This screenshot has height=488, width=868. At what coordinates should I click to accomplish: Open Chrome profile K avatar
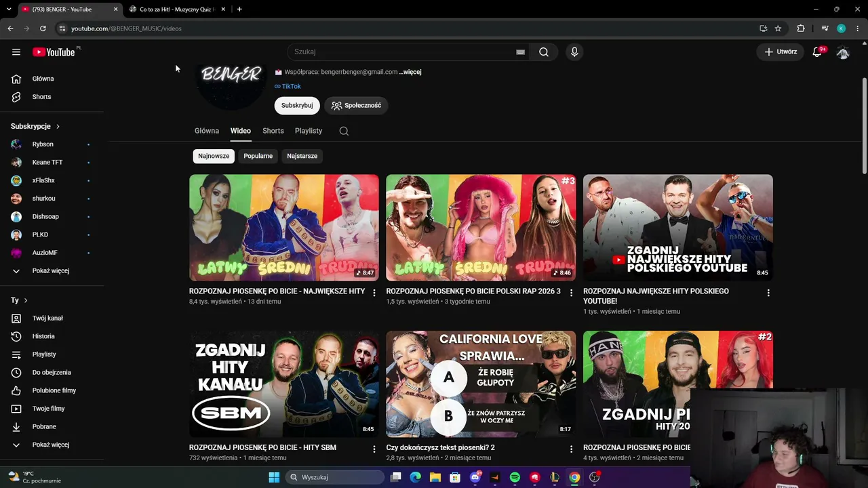click(x=842, y=28)
